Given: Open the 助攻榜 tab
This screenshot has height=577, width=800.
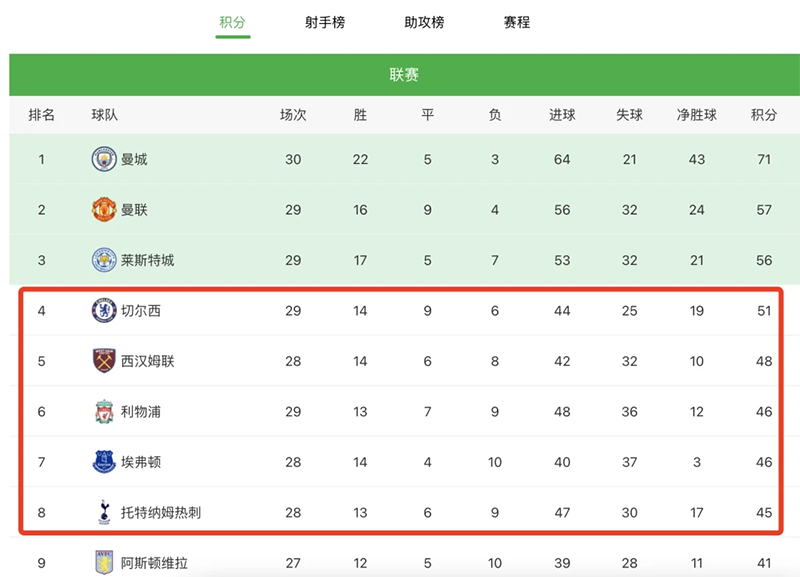Looking at the screenshot, I should (424, 22).
